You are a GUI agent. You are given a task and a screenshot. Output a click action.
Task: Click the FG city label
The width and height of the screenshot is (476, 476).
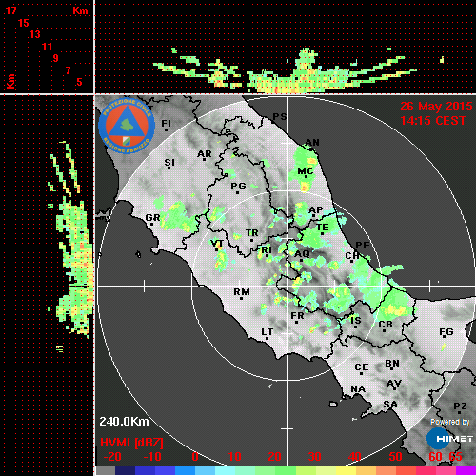446,332
